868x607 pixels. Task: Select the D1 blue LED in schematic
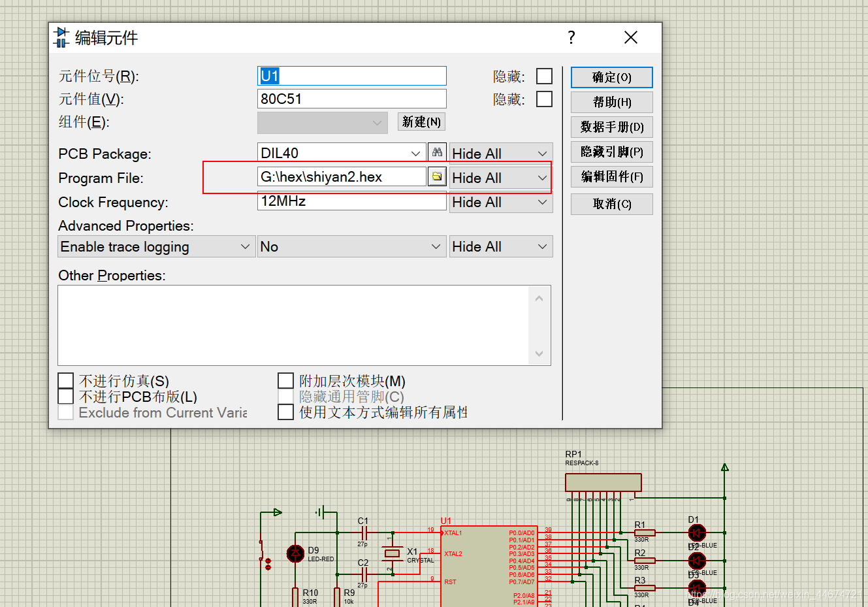(x=697, y=533)
